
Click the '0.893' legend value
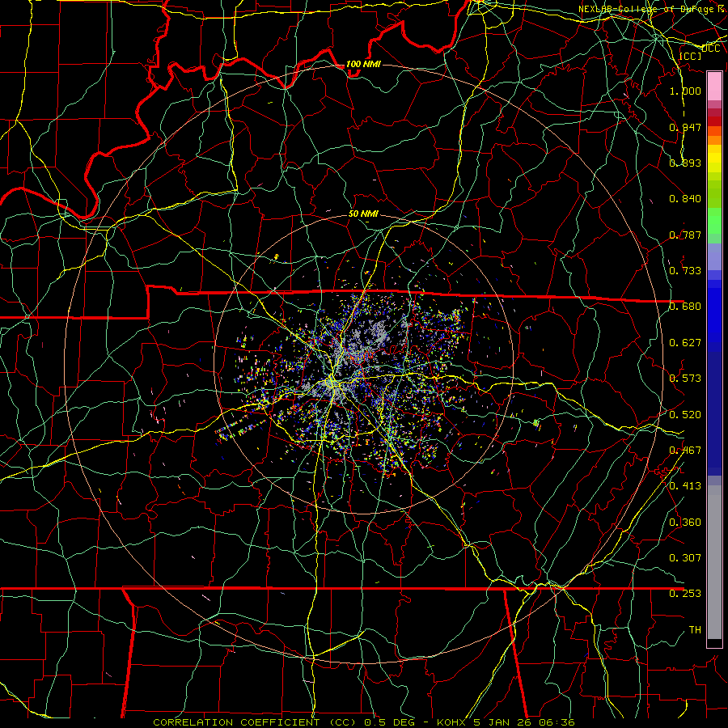point(685,163)
